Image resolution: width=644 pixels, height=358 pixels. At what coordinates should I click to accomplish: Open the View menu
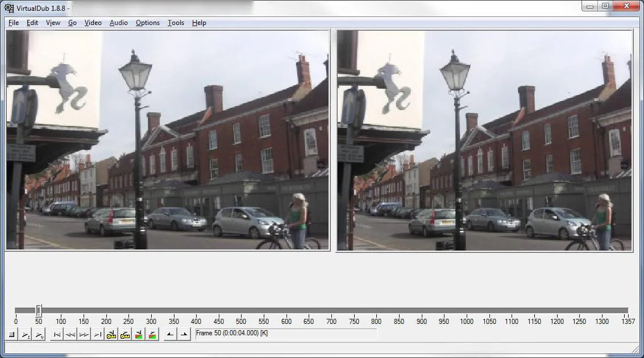tap(53, 23)
